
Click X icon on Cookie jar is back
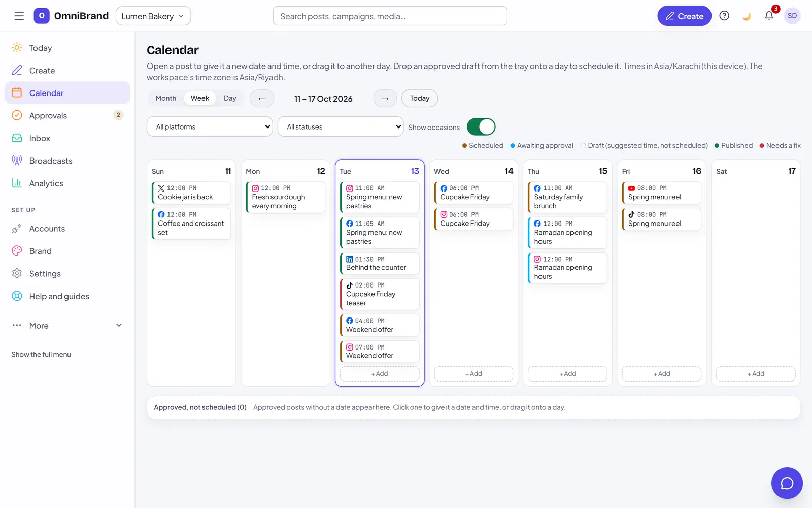click(161, 188)
